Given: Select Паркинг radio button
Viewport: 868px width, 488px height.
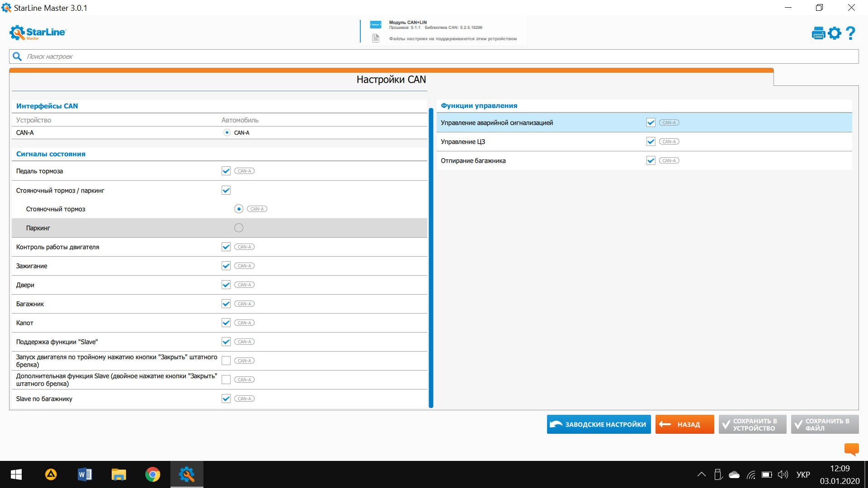Looking at the screenshot, I should 239,228.
